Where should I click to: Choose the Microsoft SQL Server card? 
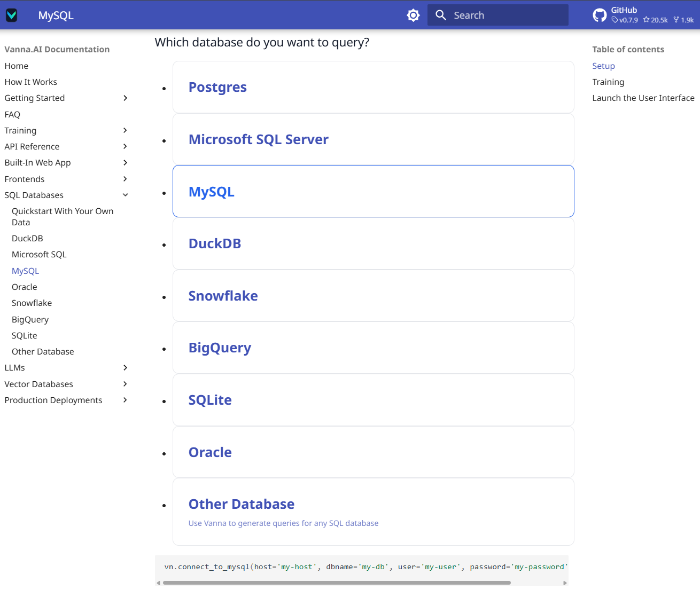point(373,139)
